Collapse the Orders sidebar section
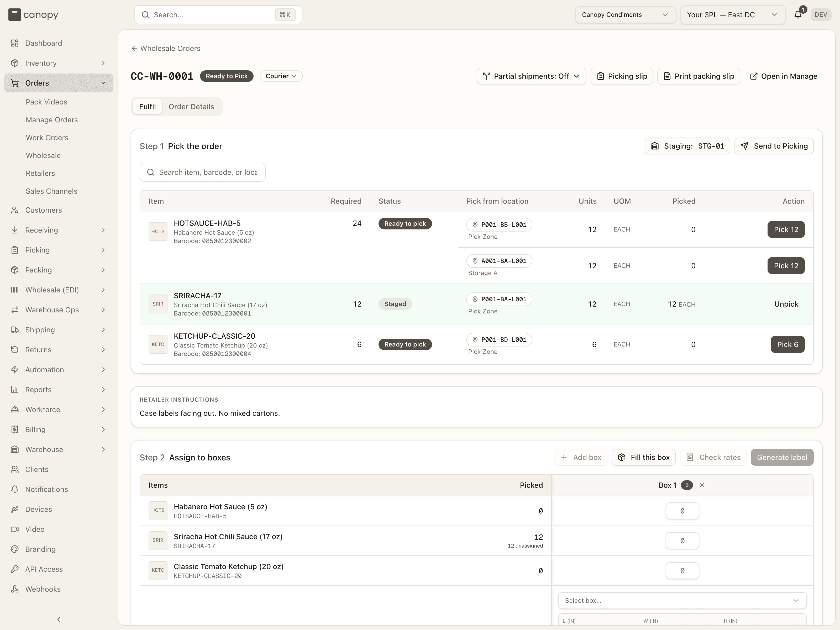Screen dimensions: 840x630 click(59, 83)
